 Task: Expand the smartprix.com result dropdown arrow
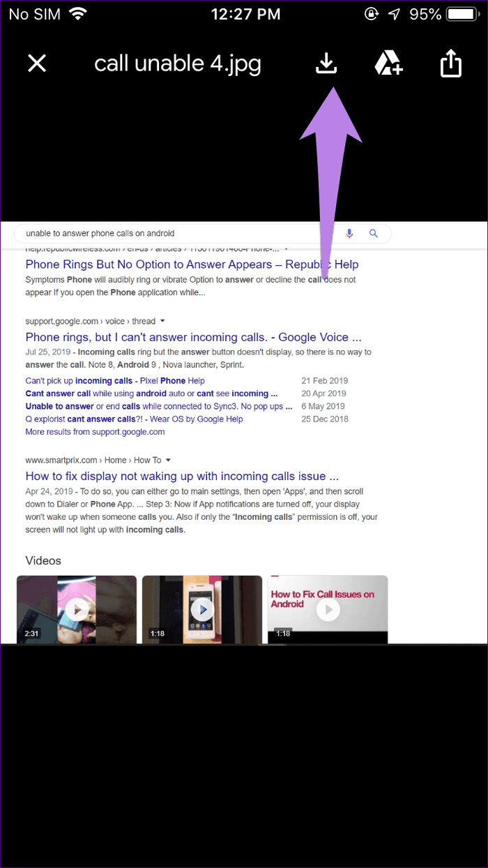pos(168,461)
